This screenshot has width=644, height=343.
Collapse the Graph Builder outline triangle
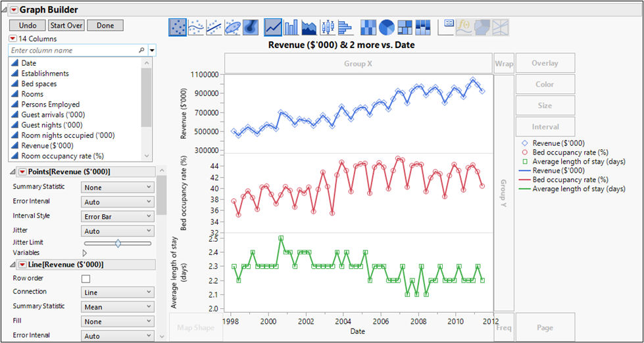[5, 9]
